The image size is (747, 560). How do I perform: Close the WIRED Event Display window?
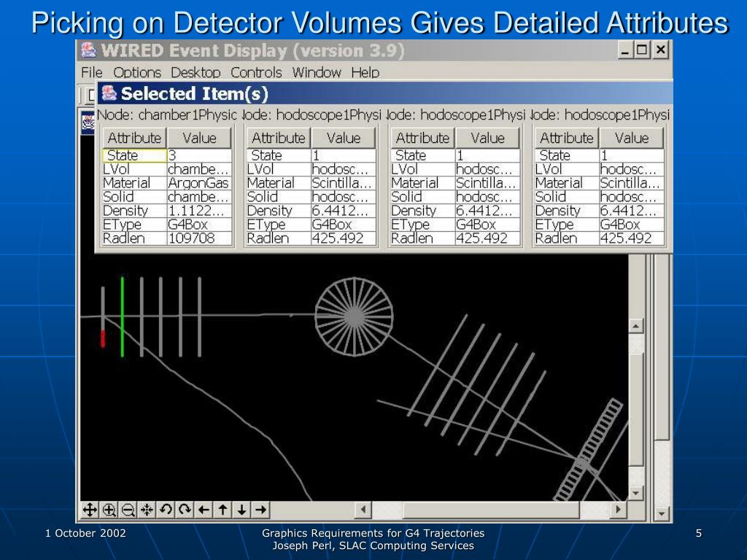(x=660, y=50)
